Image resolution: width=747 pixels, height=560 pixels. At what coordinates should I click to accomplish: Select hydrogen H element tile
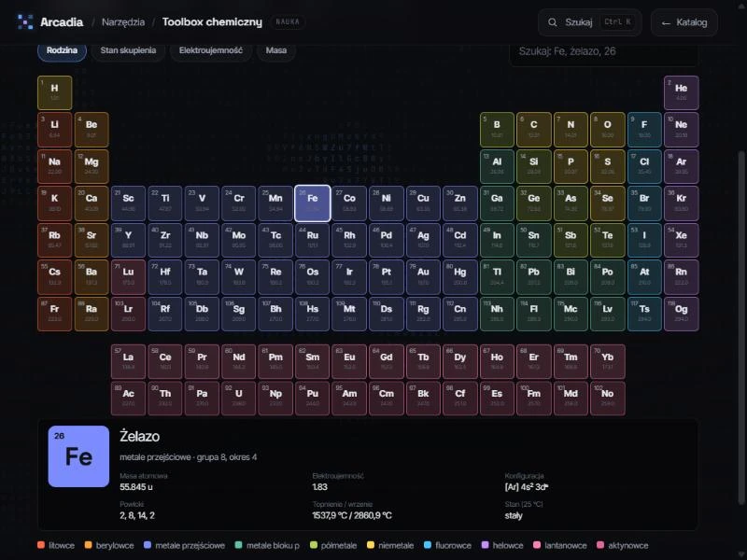[x=55, y=92]
